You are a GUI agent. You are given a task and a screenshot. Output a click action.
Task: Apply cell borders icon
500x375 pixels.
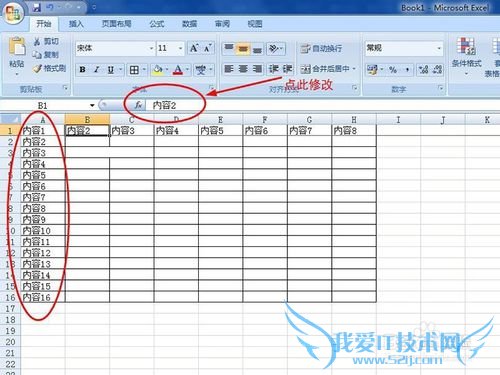pos(134,70)
